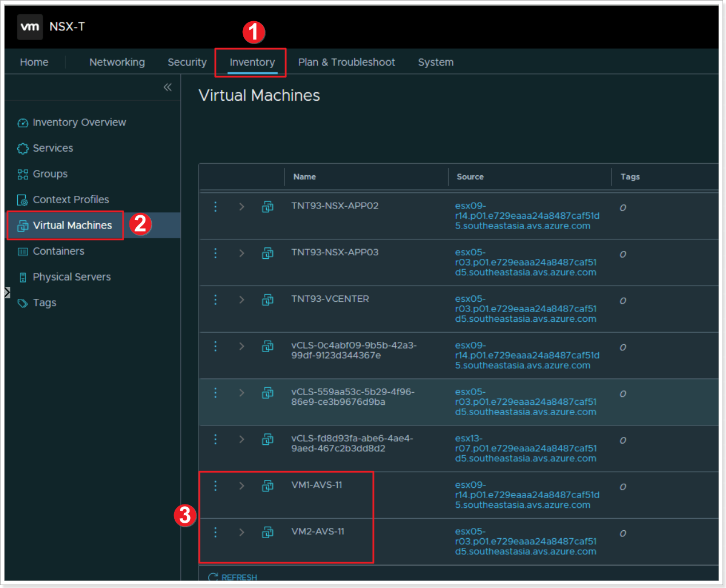Open Services in the sidebar
Image resolution: width=726 pixels, height=588 pixels.
(53, 148)
